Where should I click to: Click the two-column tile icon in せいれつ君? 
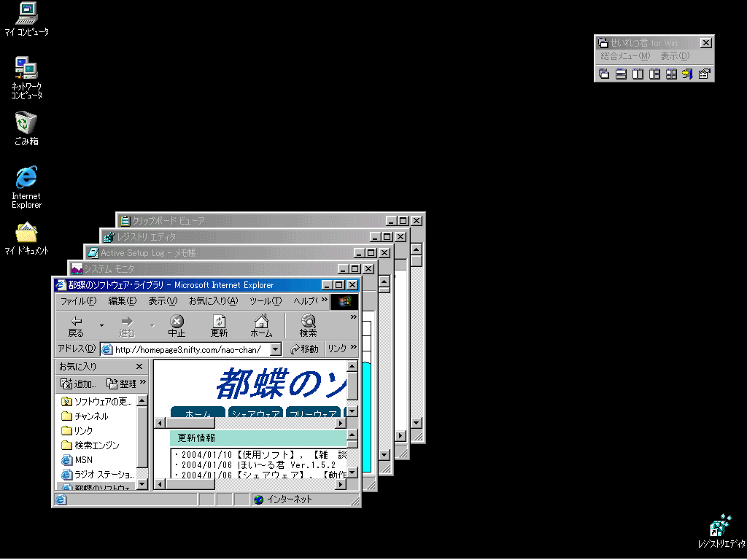coord(638,74)
